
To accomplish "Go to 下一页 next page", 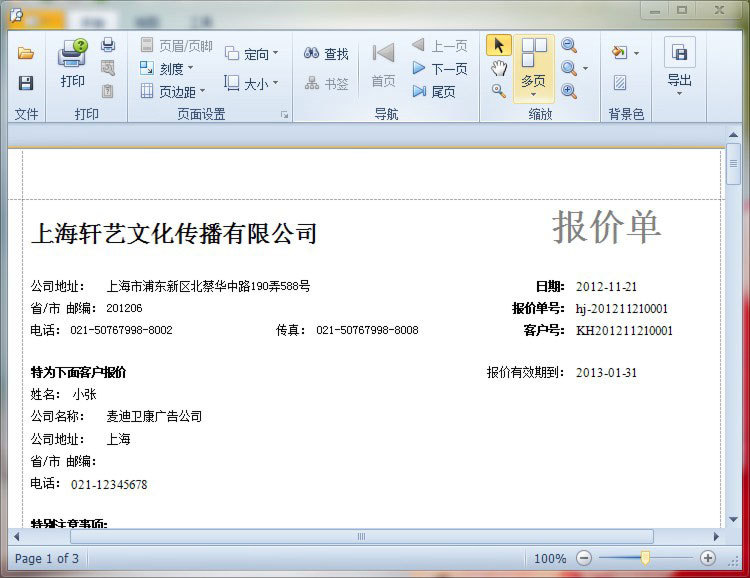I will tap(440, 68).
